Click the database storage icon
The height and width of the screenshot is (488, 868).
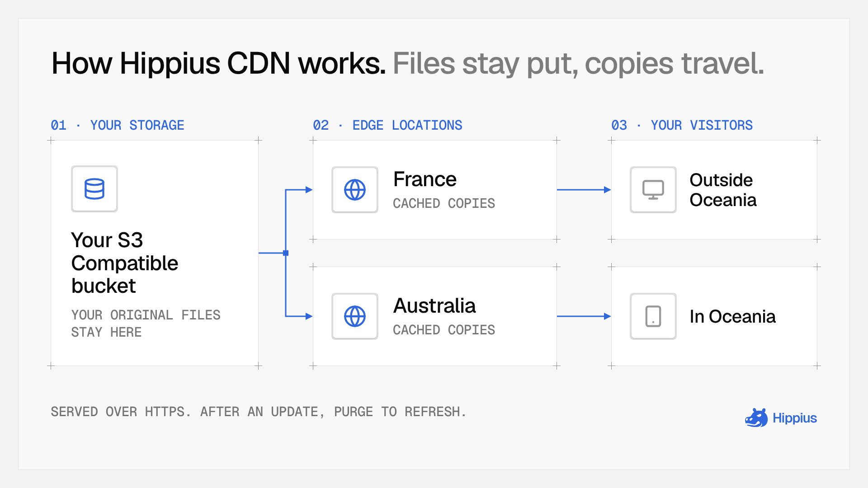[x=94, y=189]
